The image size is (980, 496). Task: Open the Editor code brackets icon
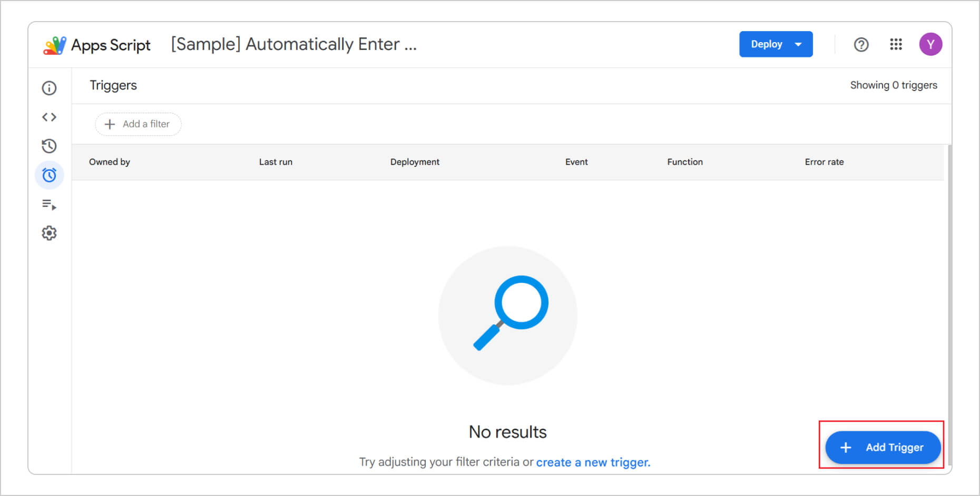coord(49,117)
